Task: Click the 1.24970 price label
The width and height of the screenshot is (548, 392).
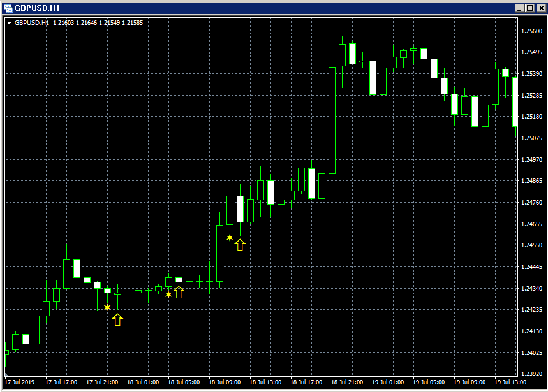Action: pos(531,159)
